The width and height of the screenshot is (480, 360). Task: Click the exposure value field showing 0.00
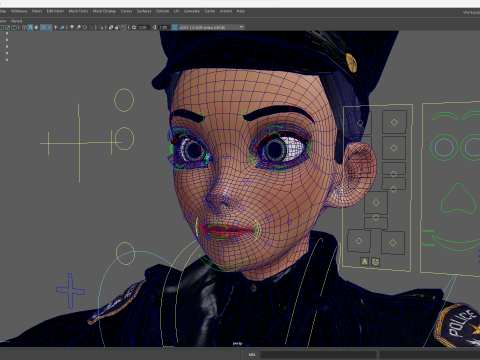tap(143, 27)
